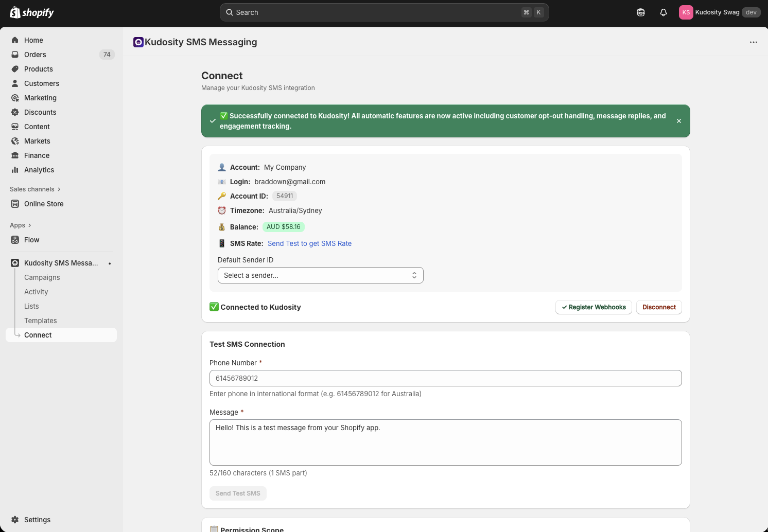Click the Test SMS Connection heading
Viewport: 768px width, 532px height.
tap(247, 344)
